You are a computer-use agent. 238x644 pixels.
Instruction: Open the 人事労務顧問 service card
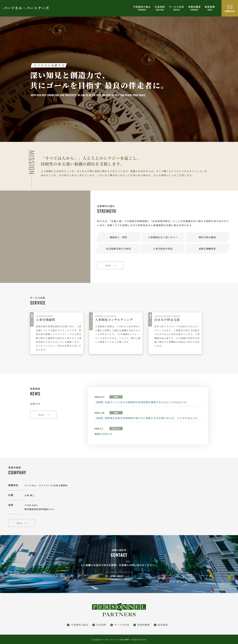57,333
